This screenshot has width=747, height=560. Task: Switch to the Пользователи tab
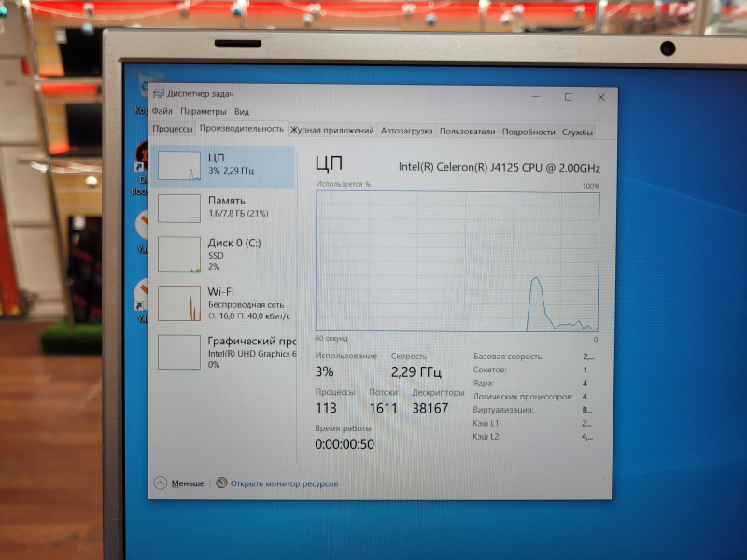467,132
